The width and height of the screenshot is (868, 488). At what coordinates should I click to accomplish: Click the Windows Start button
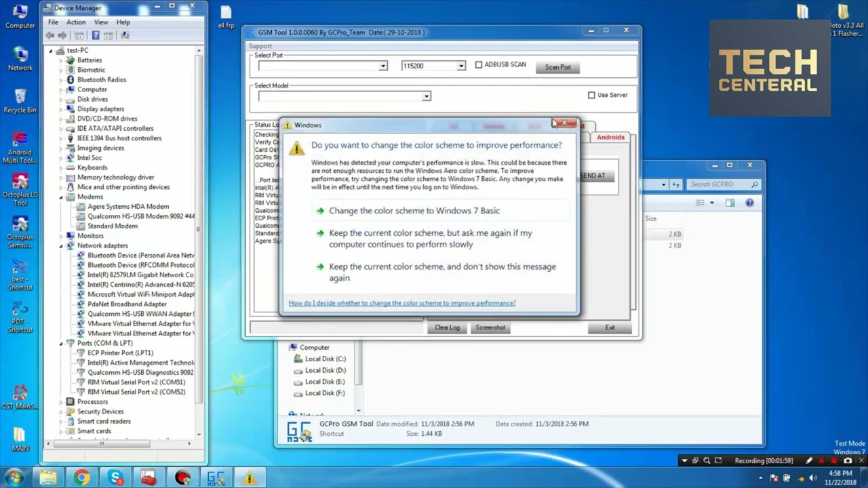click(14, 478)
